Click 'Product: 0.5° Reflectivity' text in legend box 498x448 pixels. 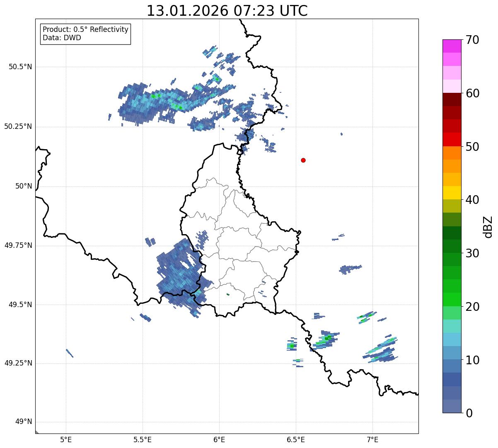[x=85, y=30]
